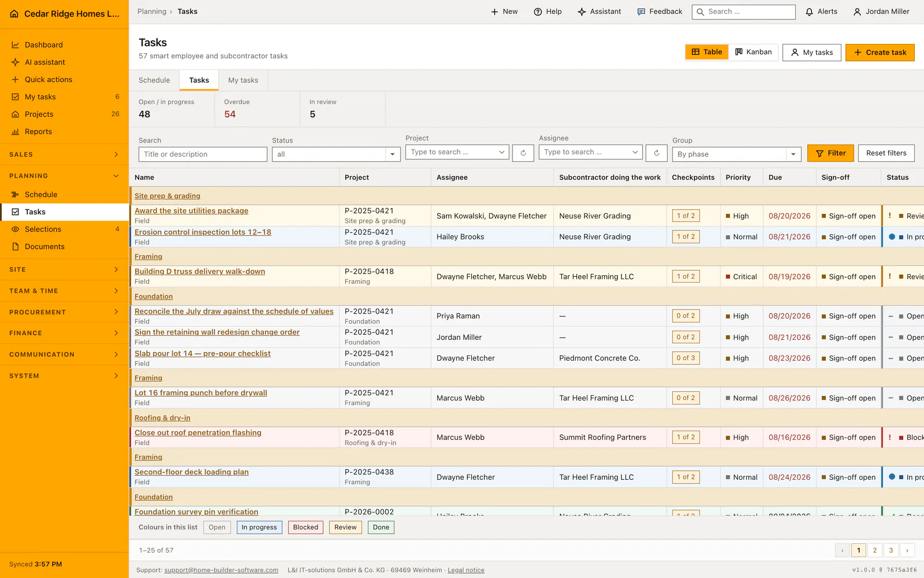
Task: Click the refresh icon next to the Assignee filter
Action: click(x=657, y=153)
